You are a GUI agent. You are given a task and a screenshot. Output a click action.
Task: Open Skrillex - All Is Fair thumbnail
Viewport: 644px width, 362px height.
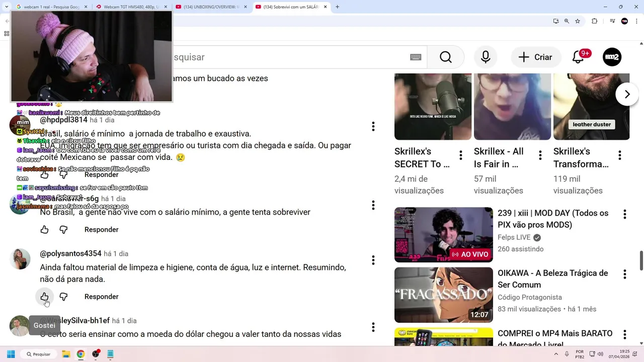[512, 107]
